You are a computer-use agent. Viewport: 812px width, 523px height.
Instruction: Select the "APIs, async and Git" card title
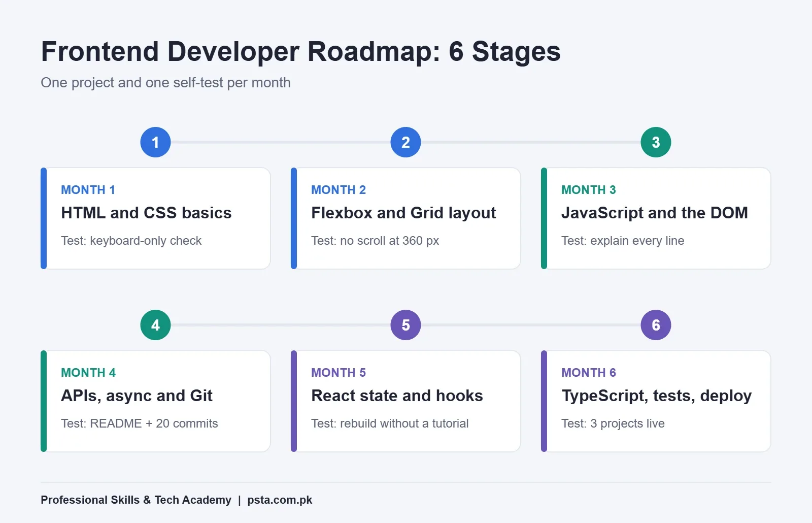point(137,396)
